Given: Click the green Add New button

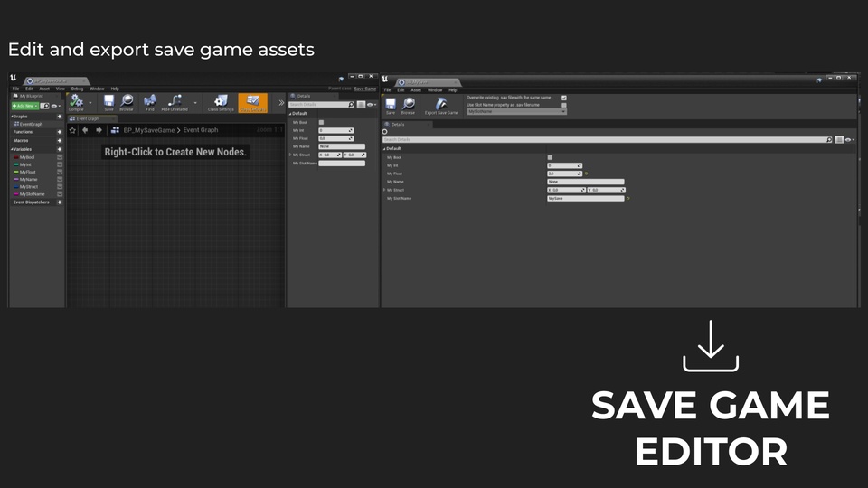Looking at the screenshot, I should (x=24, y=106).
